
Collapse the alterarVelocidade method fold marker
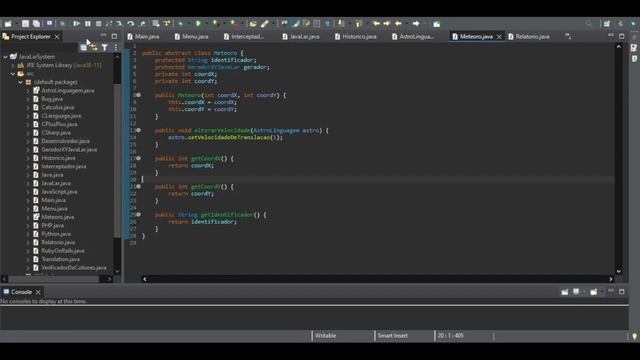(x=138, y=130)
